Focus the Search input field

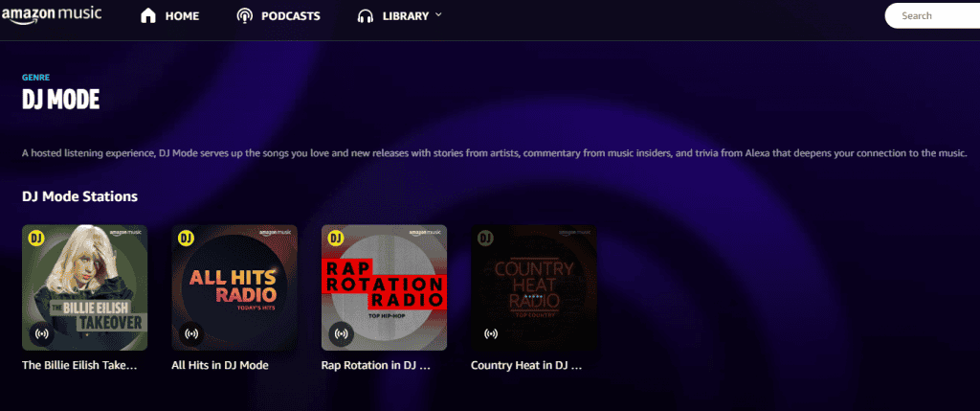pyautogui.click(x=932, y=15)
